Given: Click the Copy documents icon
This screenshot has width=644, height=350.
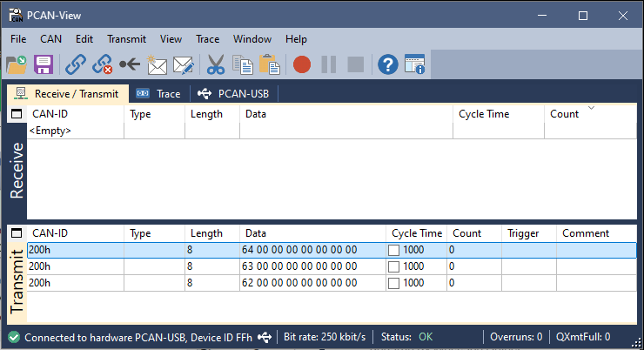Looking at the screenshot, I should [243, 64].
